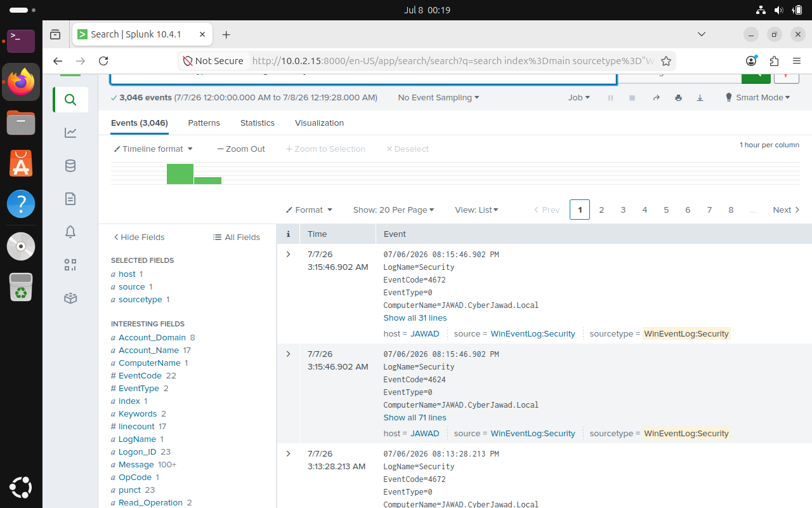Open the Message interesting field
The width and height of the screenshot is (812, 508).
136,464
